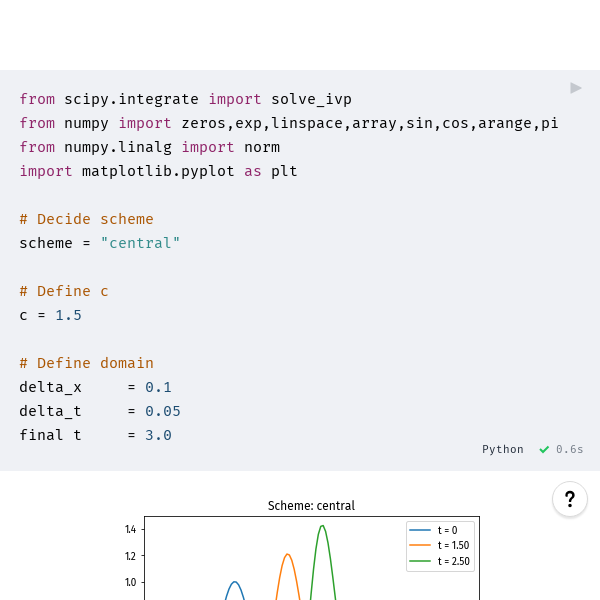Viewport: 600px width, 600px height.
Task: Click the "# Define domain" comment
Action: pyautogui.click(x=86, y=363)
